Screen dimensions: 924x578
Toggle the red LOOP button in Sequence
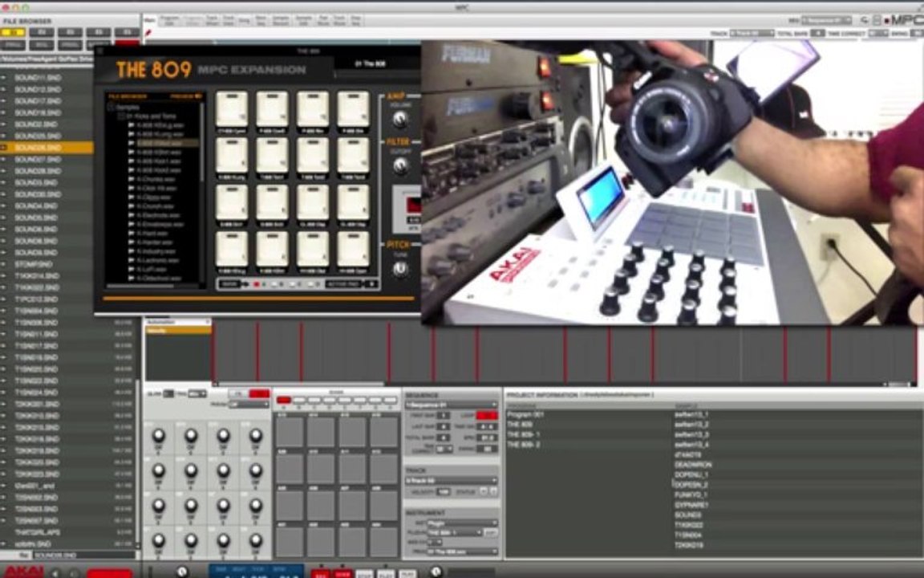tap(487, 416)
